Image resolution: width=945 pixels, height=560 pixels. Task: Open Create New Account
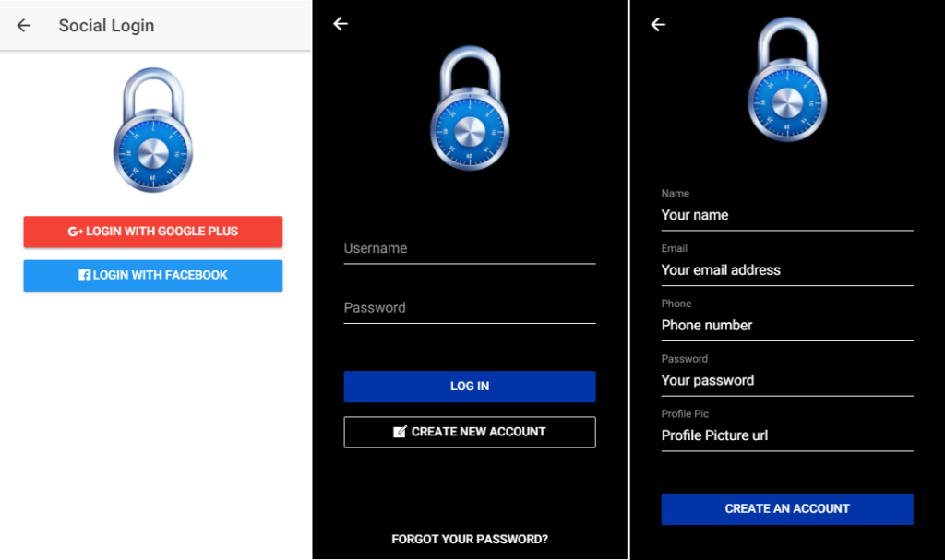click(470, 432)
